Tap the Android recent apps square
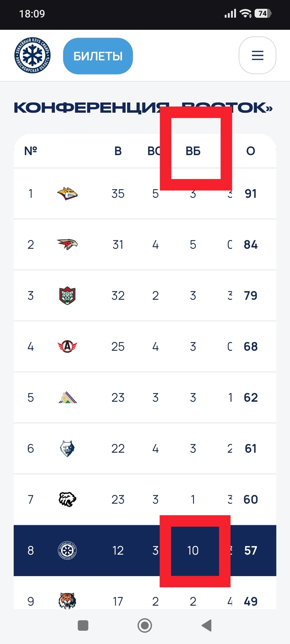290x644 pixels. coord(83,625)
